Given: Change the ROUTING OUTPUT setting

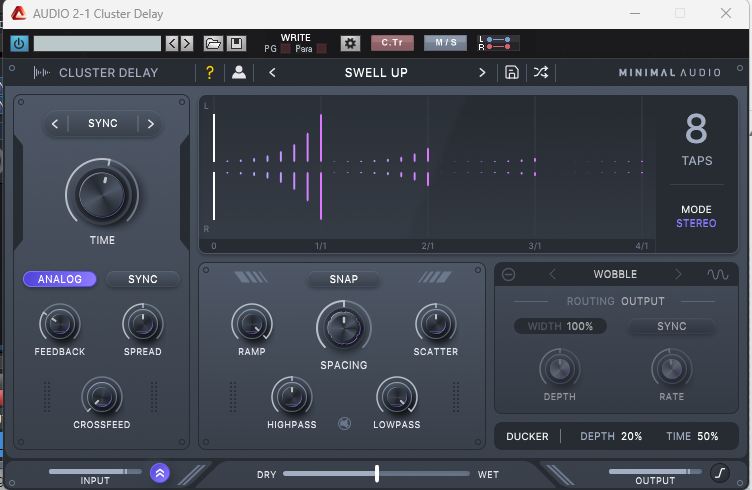Looking at the screenshot, I should tap(616, 301).
